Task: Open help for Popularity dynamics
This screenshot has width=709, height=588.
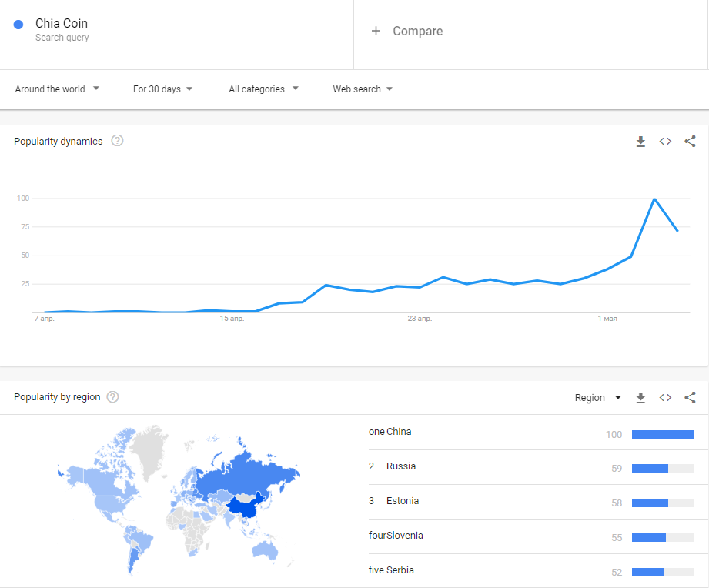Action: pos(117,141)
